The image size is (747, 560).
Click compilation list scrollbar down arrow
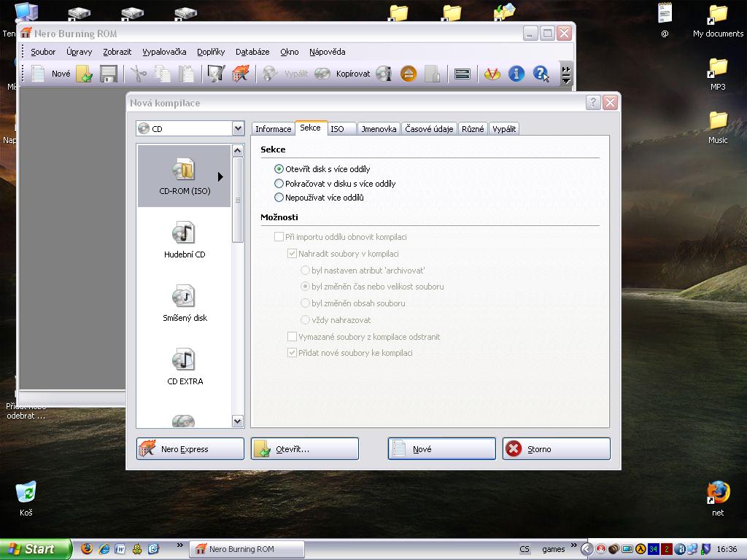click(238, 421)
